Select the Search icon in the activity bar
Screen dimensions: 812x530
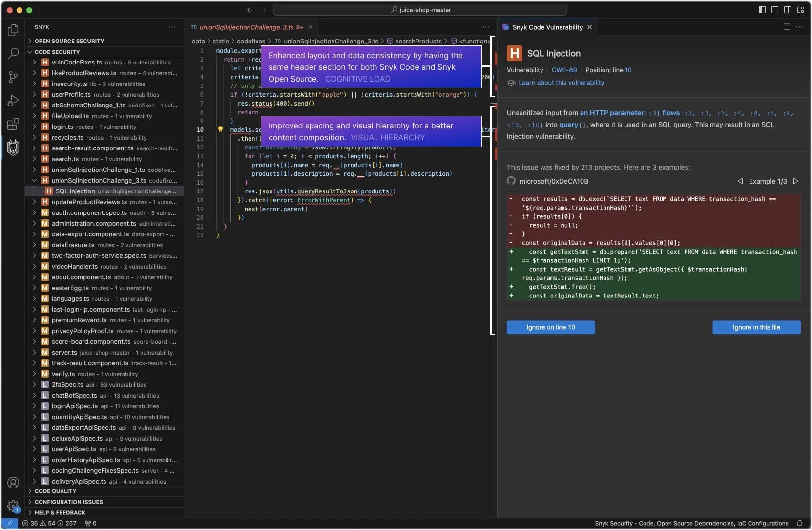pos(13,54)
